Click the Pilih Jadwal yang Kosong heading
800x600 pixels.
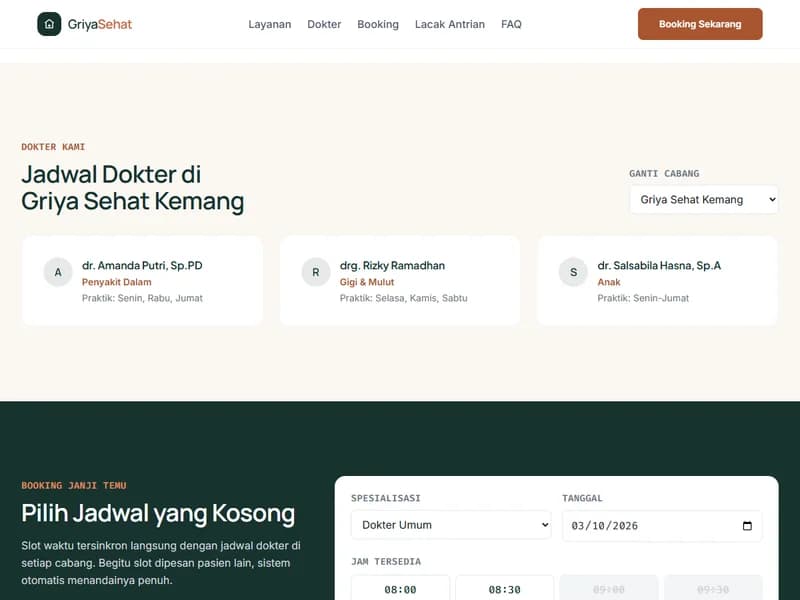tap(158, 513)
